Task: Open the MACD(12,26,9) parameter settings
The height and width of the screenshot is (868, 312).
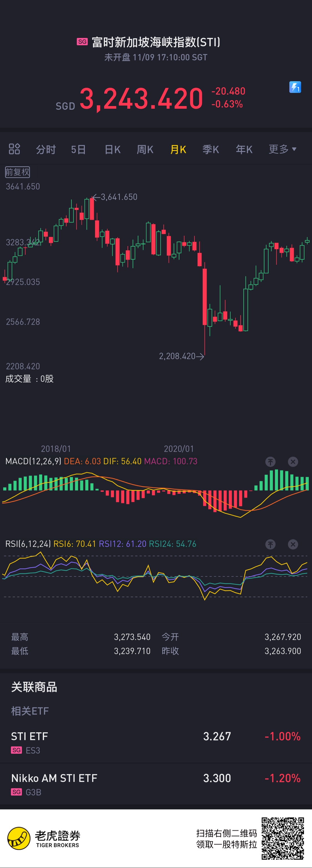Action: tap(33, 461)
